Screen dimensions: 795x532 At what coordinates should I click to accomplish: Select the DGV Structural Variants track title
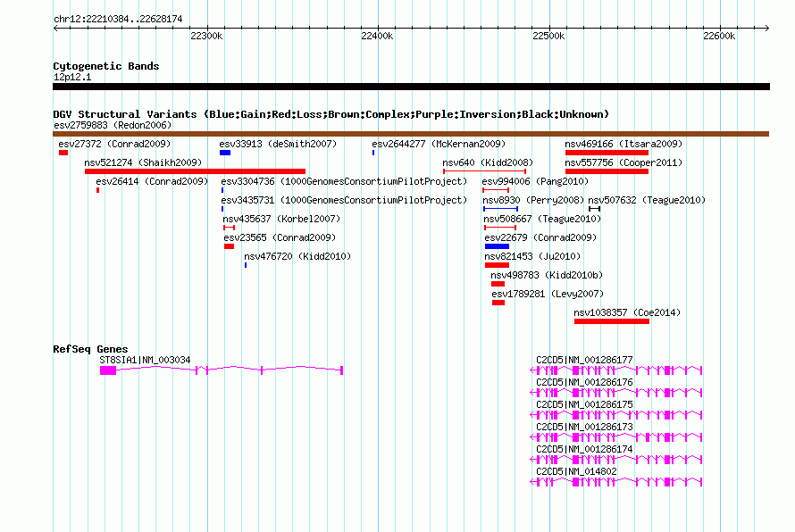click(331, 114)
